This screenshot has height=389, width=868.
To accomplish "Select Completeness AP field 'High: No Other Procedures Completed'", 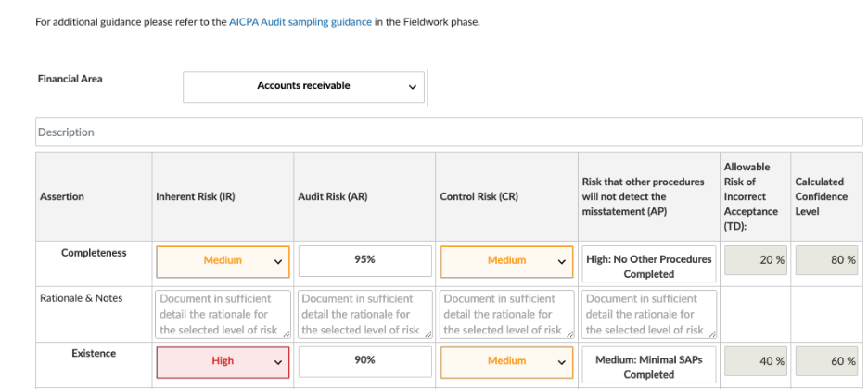I will [x=649, y=266].
